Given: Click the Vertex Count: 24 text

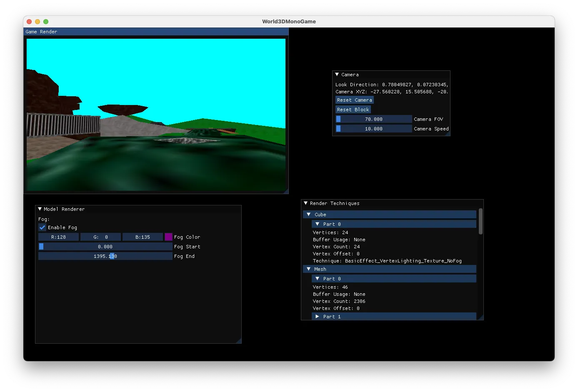Looking at the screenshot, I should tap(336, 247).
